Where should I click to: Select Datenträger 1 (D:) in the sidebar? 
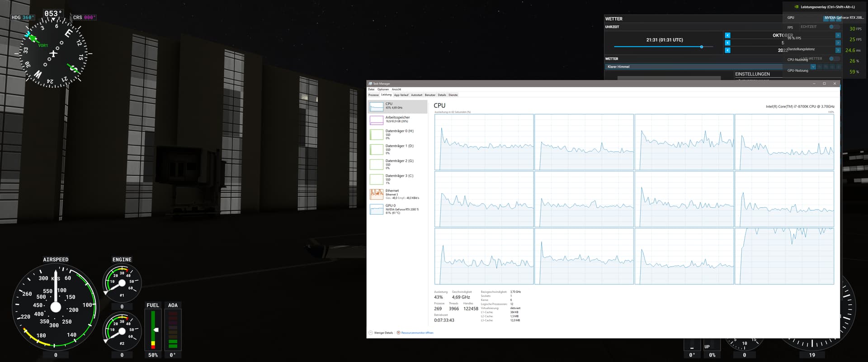[397, 149]
